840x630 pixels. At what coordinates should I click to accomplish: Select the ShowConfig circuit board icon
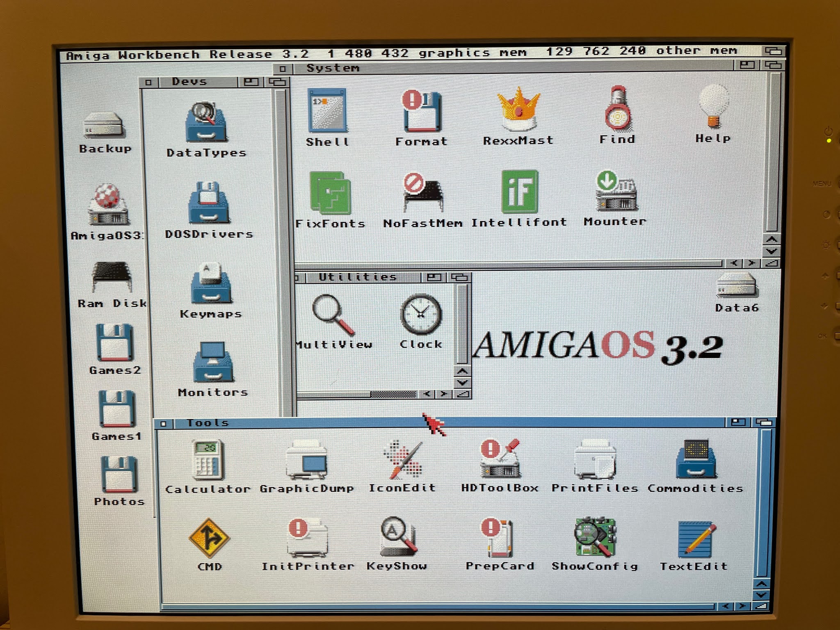(x=596, y=537)
